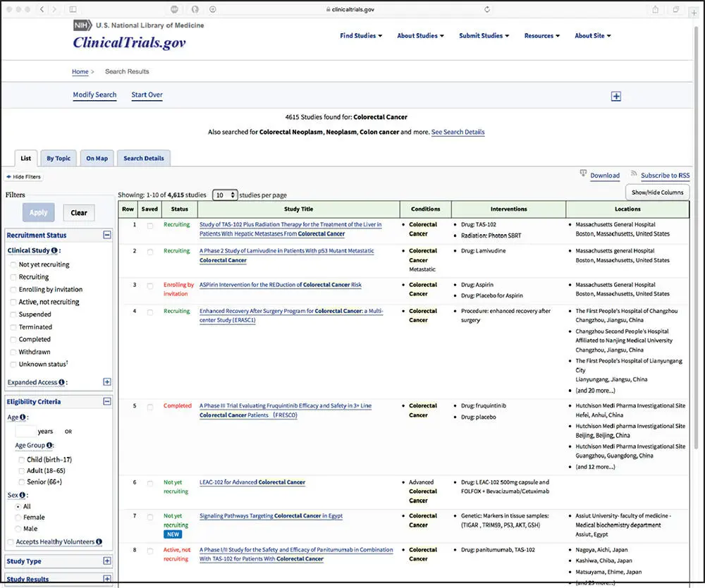
Task: Click the Apply filters button
Action: pos(39,213)
